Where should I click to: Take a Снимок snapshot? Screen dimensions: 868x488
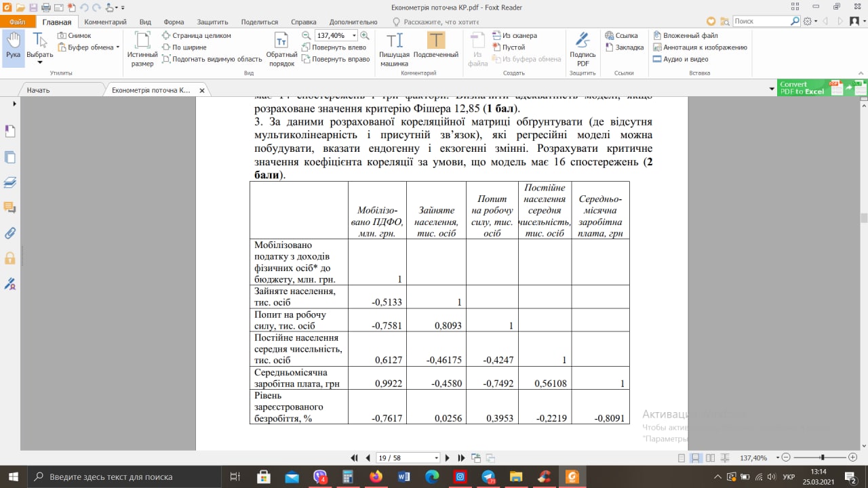click(x=74, y=35)
